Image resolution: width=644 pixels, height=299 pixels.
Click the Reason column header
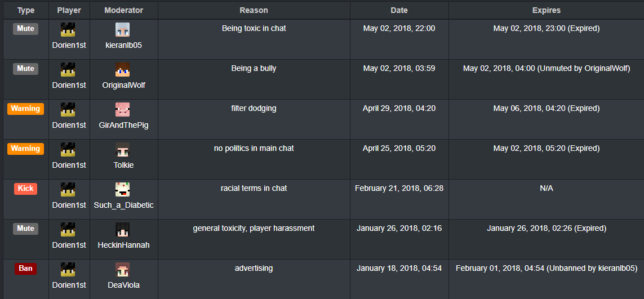pyautogui.click(x=254, y=10)
